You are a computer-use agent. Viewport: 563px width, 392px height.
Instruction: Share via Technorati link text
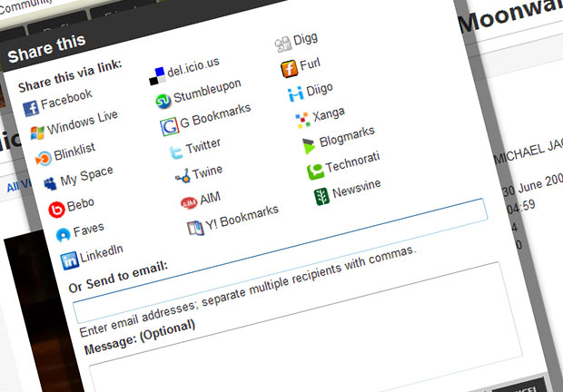click(x=352, y=162)
